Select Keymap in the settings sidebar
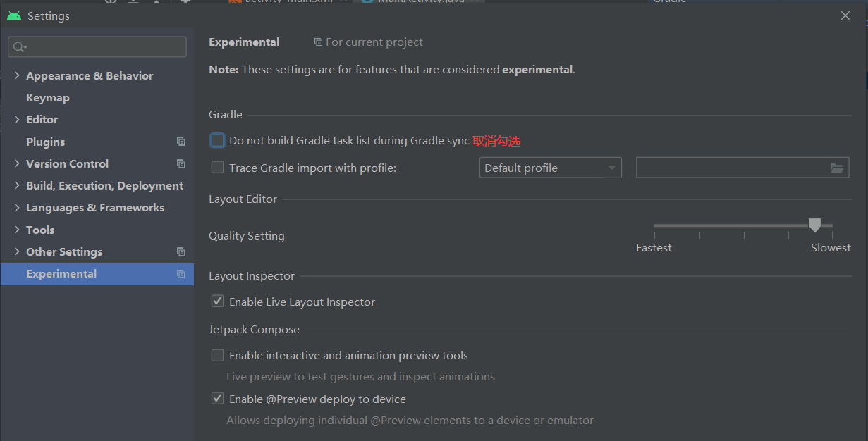The height and width of the screenshot is (441, 868). [48, 98]
